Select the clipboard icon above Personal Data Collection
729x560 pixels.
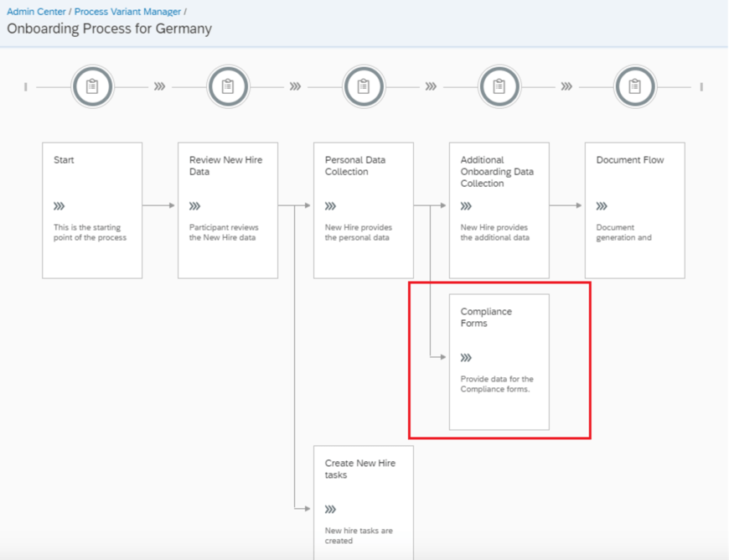tap(363, 86)
